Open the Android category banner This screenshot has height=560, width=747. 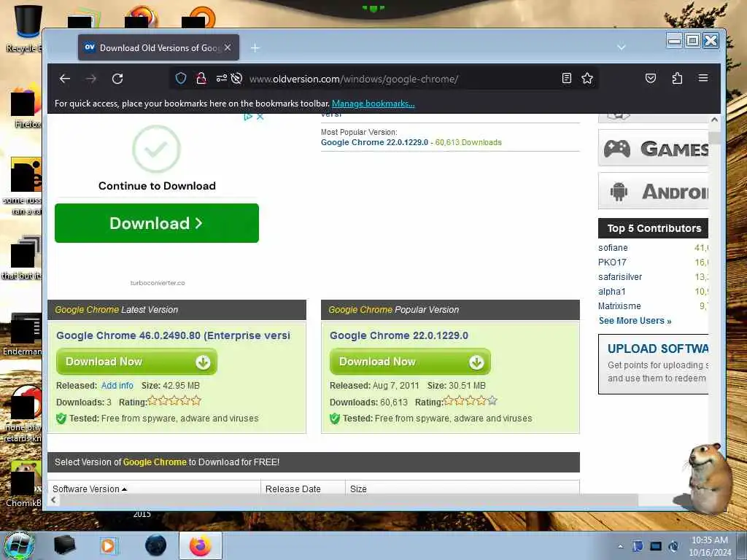pos(653,192)
